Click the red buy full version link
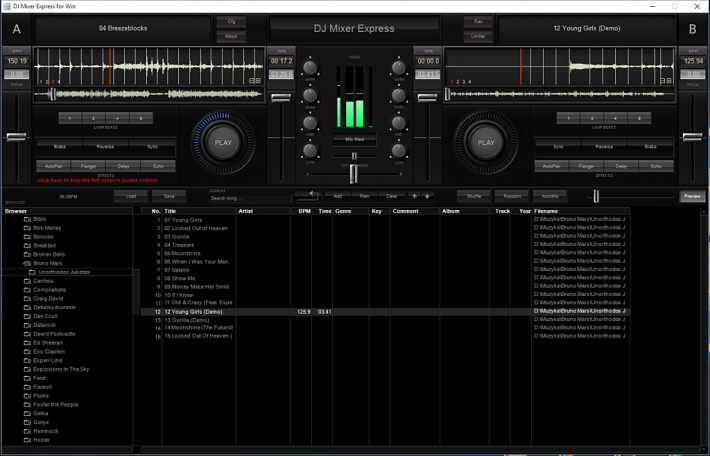The height and width of the screenshot is (456, 710). coord(97,180)
